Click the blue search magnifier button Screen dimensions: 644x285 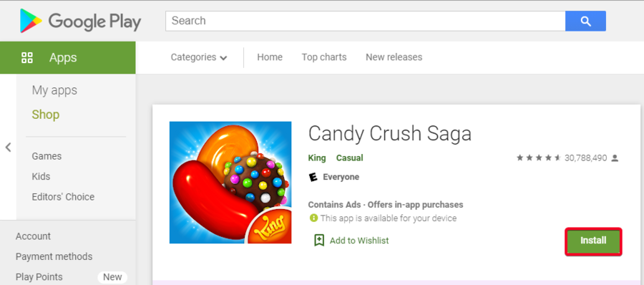coord(585,21)
